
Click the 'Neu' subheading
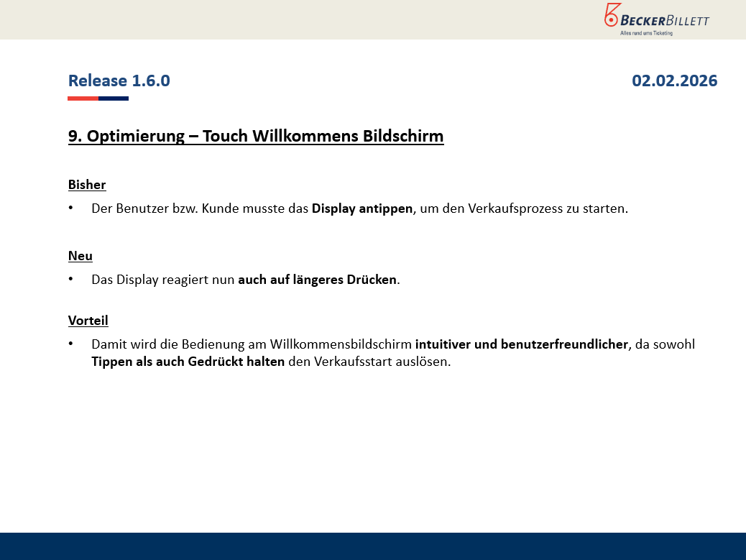[x=80, y=256]
